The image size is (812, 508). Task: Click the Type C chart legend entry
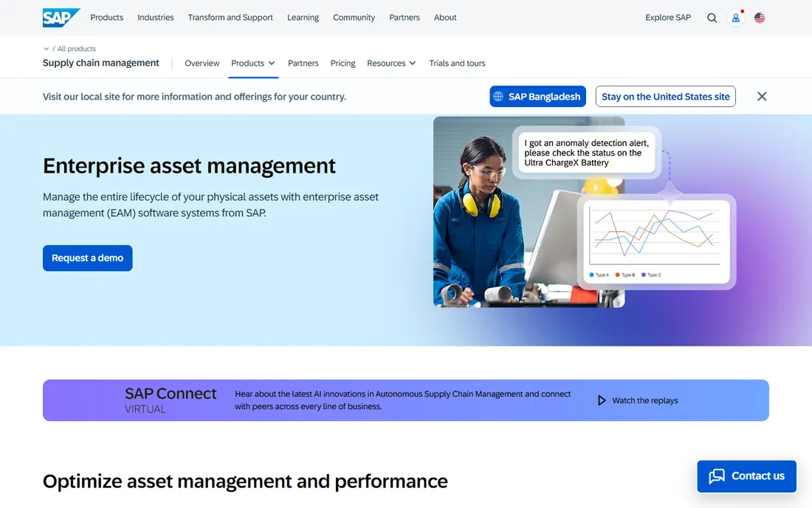[x=651, y=275]
